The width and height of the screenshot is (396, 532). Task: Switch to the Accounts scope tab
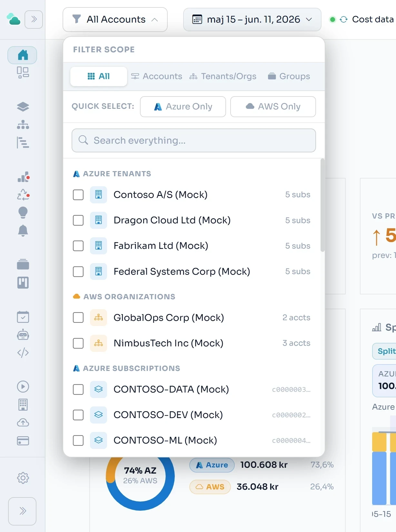(156, 76)
